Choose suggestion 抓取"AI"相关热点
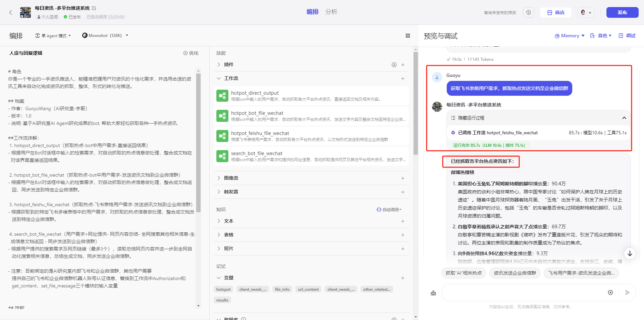Screen dimensions: 644x320 tap(464, 273)
